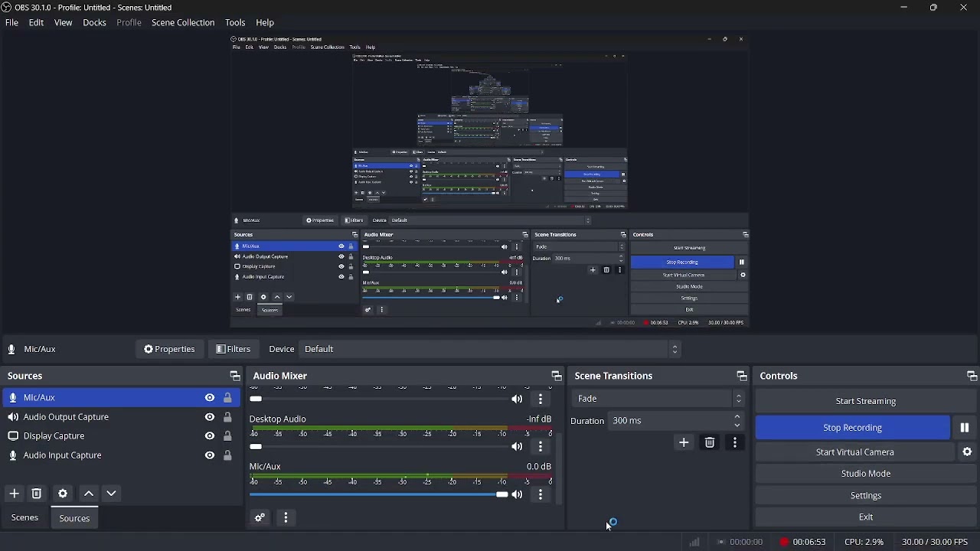This screenshot has width=980, height=551.
Task: Open the Edit menu
Action: coord(36,23)
